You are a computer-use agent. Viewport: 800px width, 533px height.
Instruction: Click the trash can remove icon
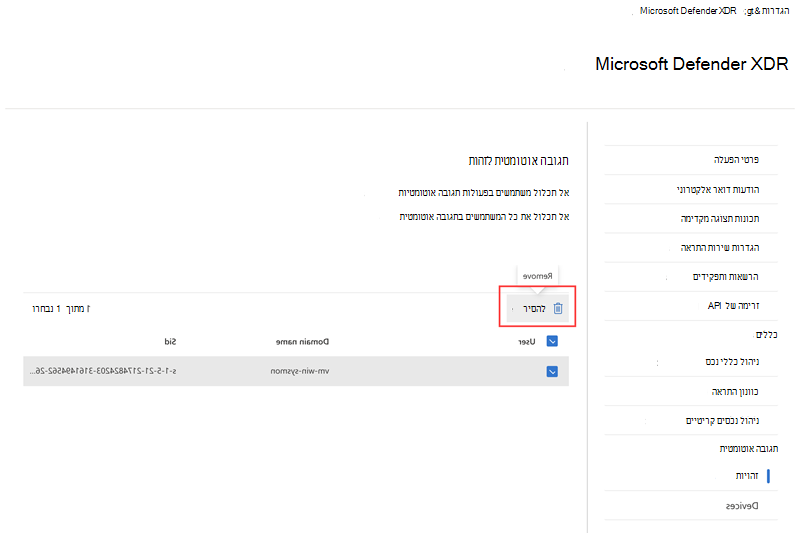(x=558, y=309)
